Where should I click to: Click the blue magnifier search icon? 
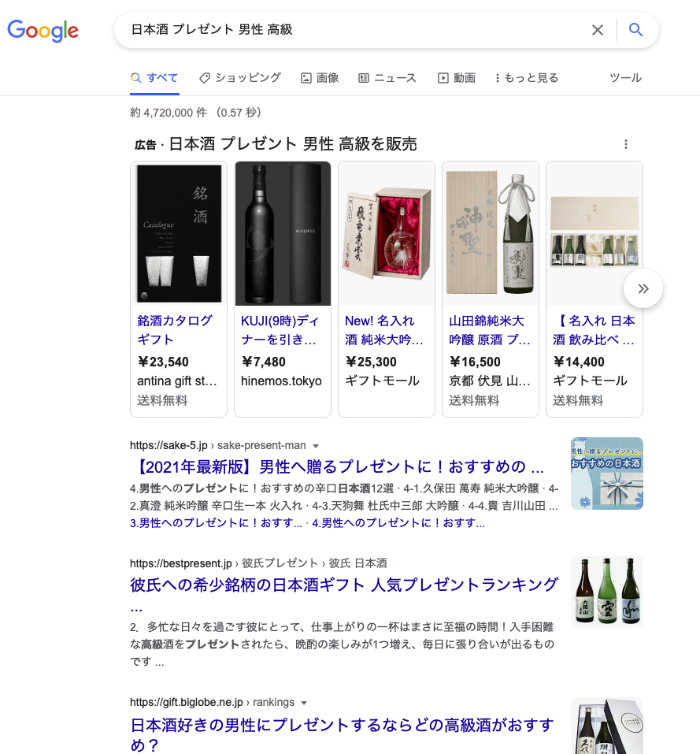(635, 30)
